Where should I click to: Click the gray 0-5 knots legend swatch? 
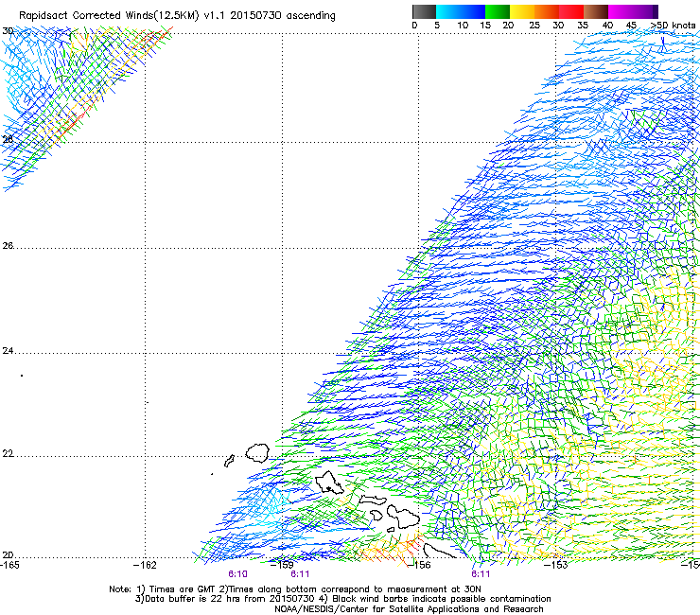(x=424, y=11)
